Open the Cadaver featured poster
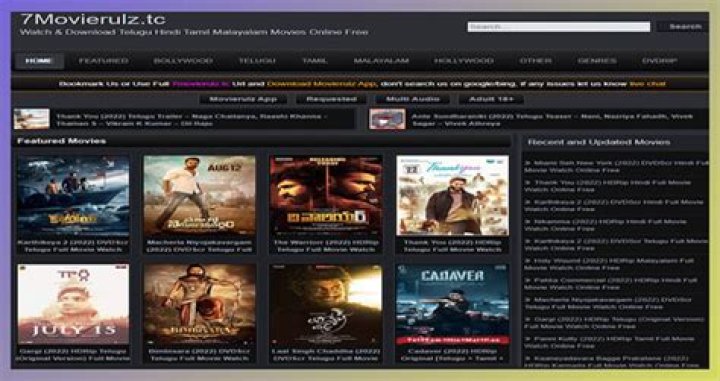The width and height of the screenshot is (720, 381). [452, 304]
